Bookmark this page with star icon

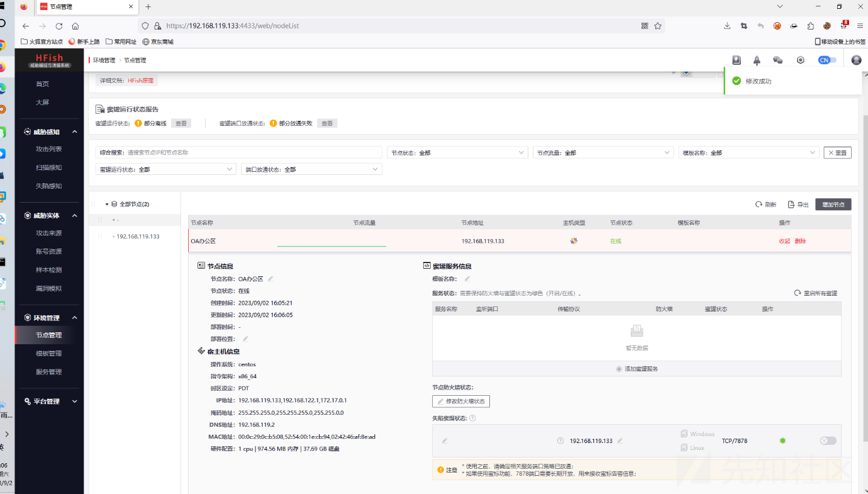658,26
